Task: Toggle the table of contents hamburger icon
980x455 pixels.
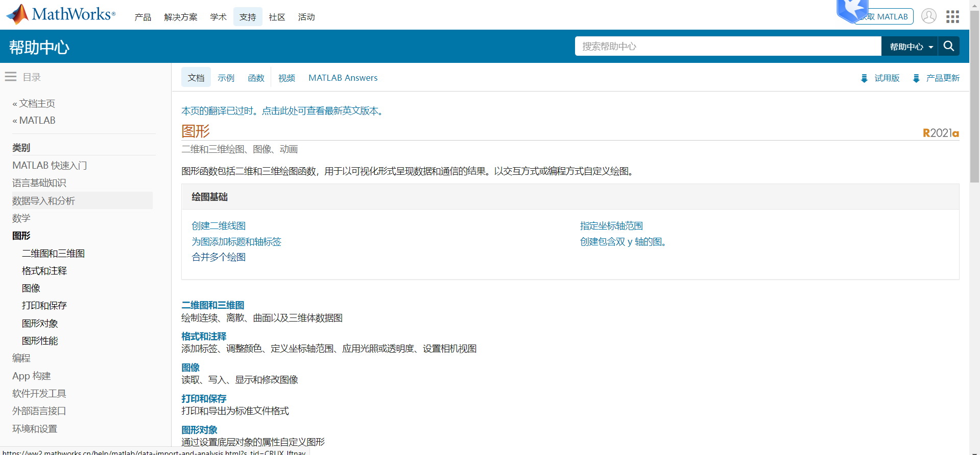Action: pyautogui.click(x=11, y=77)
